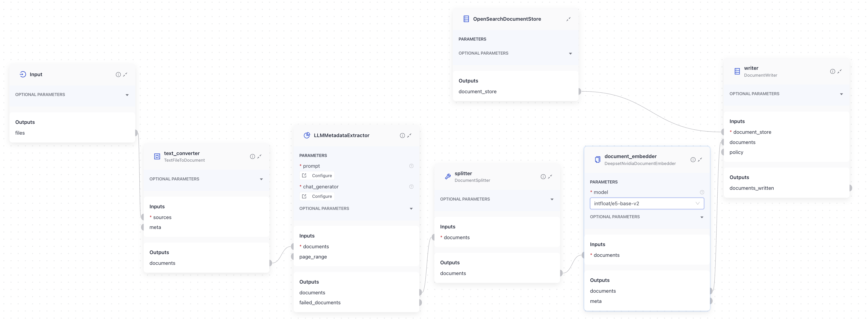Expand splitter optional parameters section
868x320 pixels.
point(552,199)
